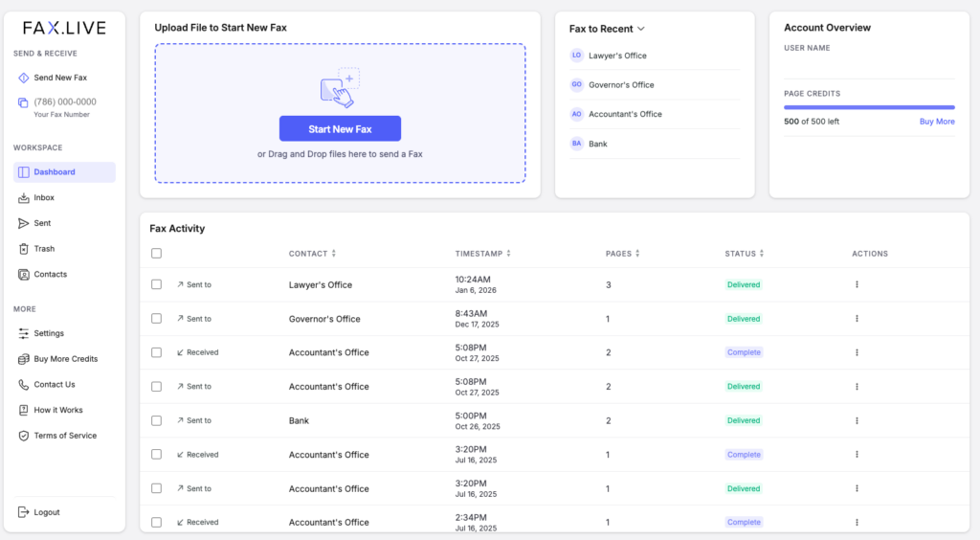Click the Terms of Service shield icon

[x=24, y=436]
